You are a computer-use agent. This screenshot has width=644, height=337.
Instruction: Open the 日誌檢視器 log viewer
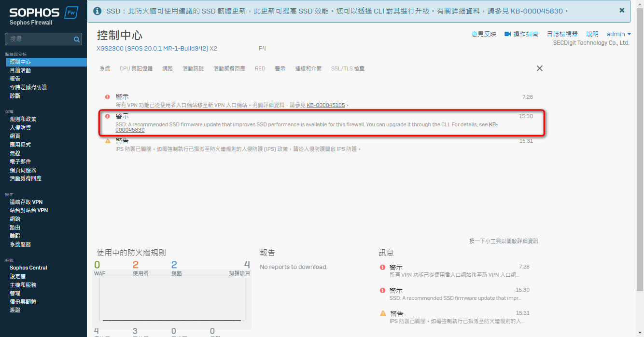[x=562, y=34]
